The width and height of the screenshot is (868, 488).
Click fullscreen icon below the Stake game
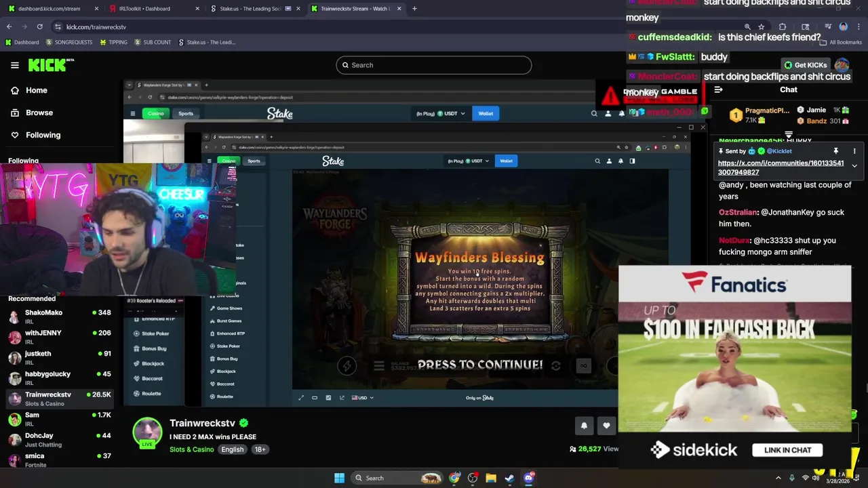tap(301, 398)
